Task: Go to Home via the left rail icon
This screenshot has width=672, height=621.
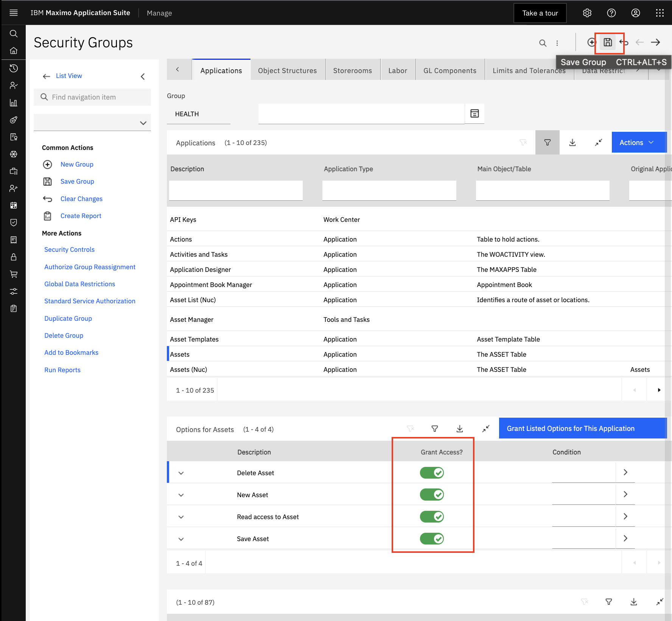Action: point(14,50)
